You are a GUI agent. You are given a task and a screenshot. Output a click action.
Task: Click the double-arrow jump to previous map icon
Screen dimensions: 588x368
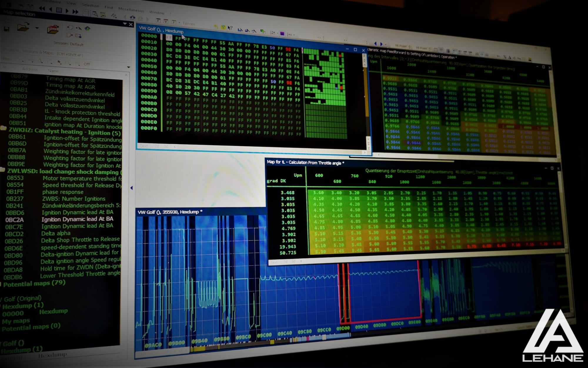(x=42, y=9)
